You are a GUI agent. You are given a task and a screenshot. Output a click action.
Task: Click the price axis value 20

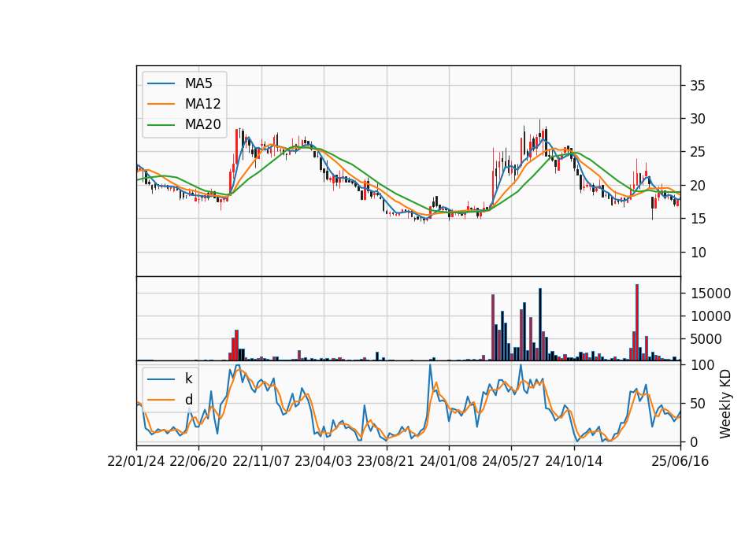698,186
